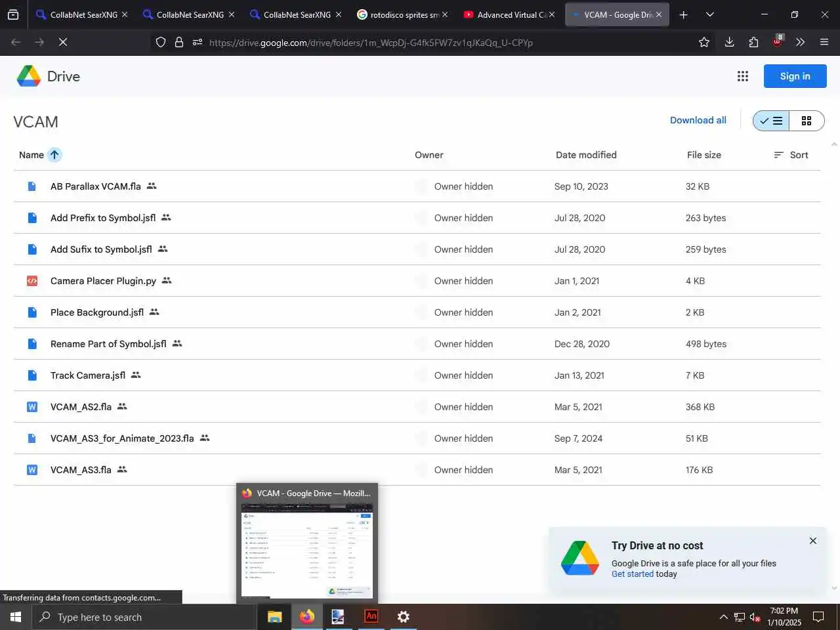Click file icon of Add Prefix to Symbol.jsfl

click(31, 218)
